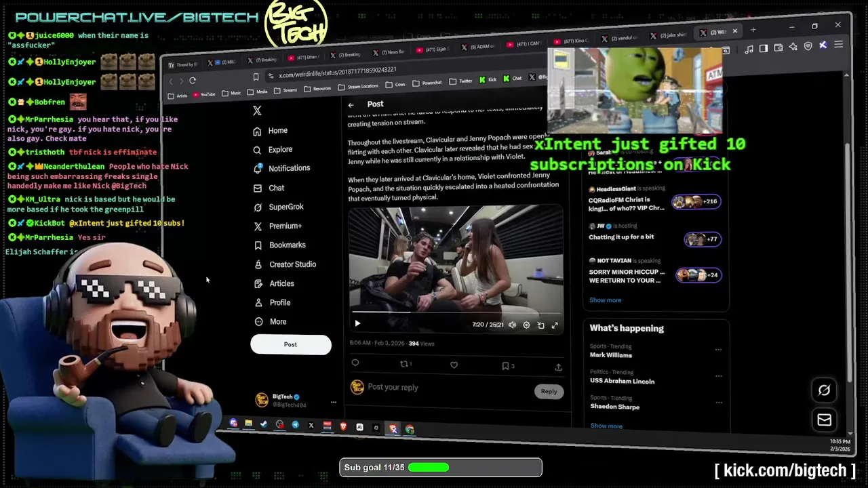Open File Explorer from the taskbar

point(248,424)
